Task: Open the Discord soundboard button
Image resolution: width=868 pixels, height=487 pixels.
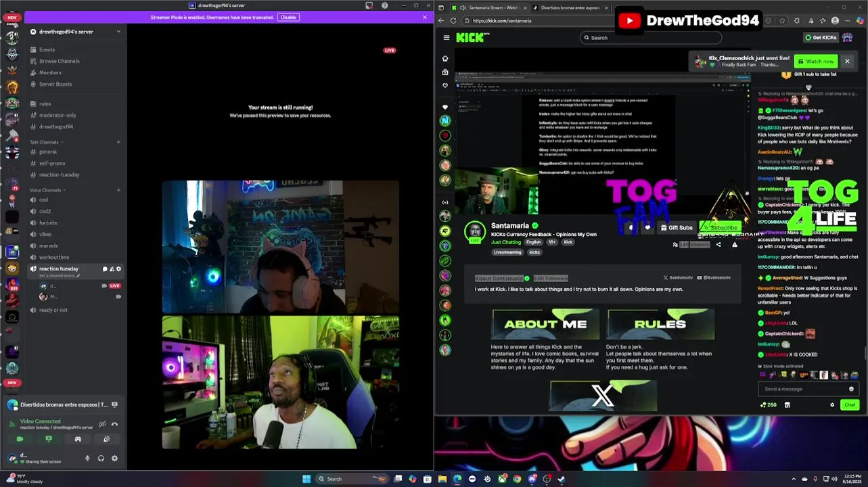Action: click(107, 439)
